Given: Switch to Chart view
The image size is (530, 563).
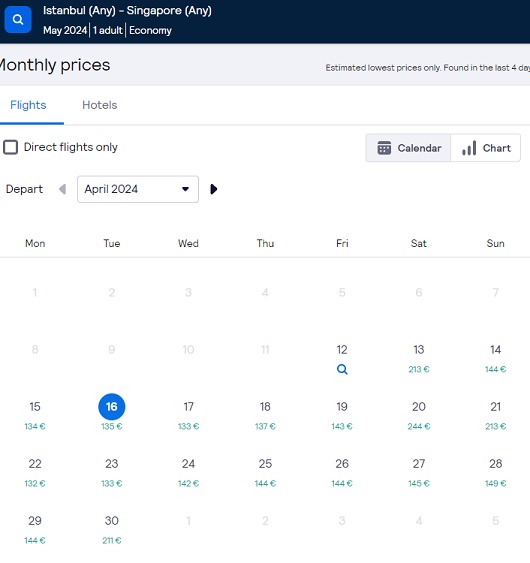Looking at the screenshot, I should [x=485, y=148].
